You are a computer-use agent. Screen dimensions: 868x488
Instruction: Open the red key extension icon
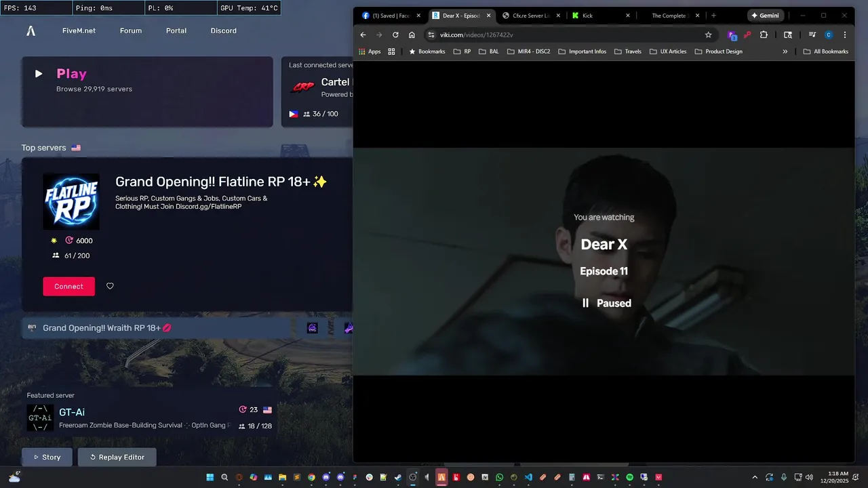point(747,35)
